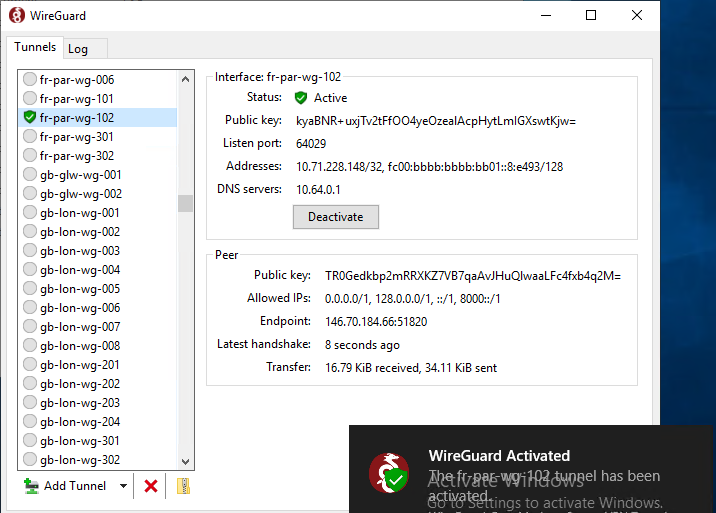Viewport: 716px width, 513px height.
Task: Click tunnel list scroll down arrow
Action: pyautogui.click(x=185, y=461)
